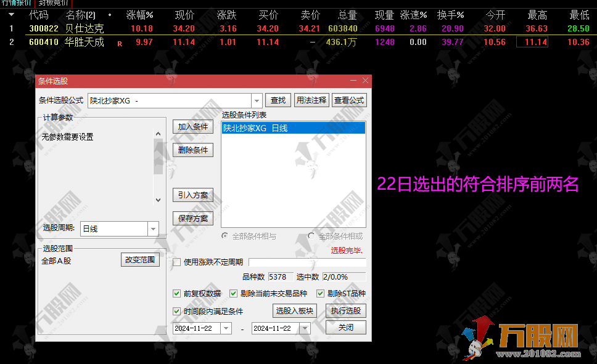Sort by 换手% column header
The width and height of the screenshot is (597, 364).
click(x=451, y=15)
